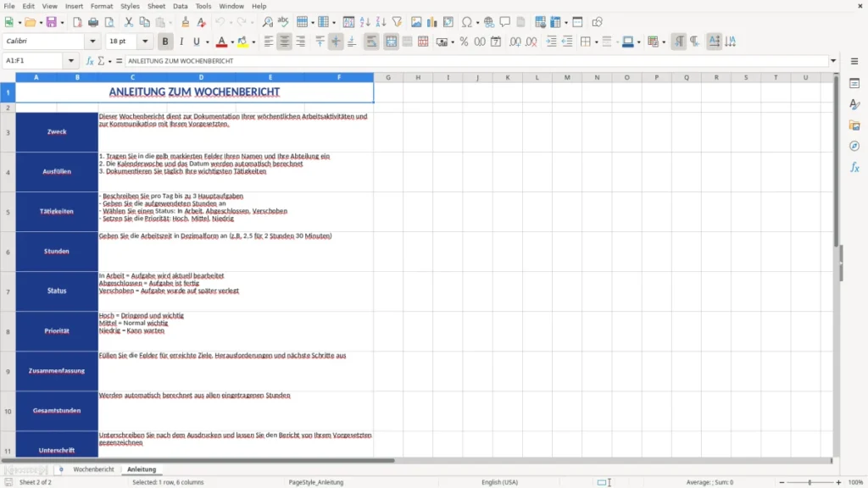
Task: Click the zoom slider handle
Action: (810, 482)
